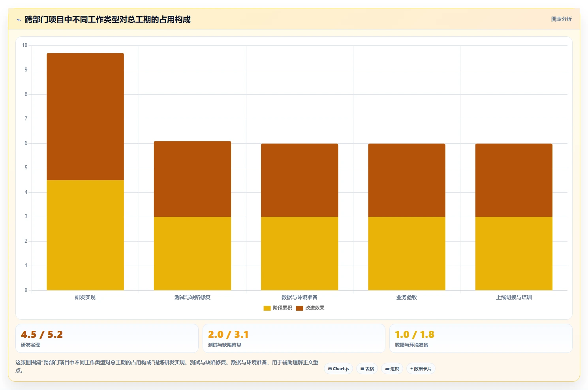Select the 数据卡片 tag

click(x=421, y=369)
